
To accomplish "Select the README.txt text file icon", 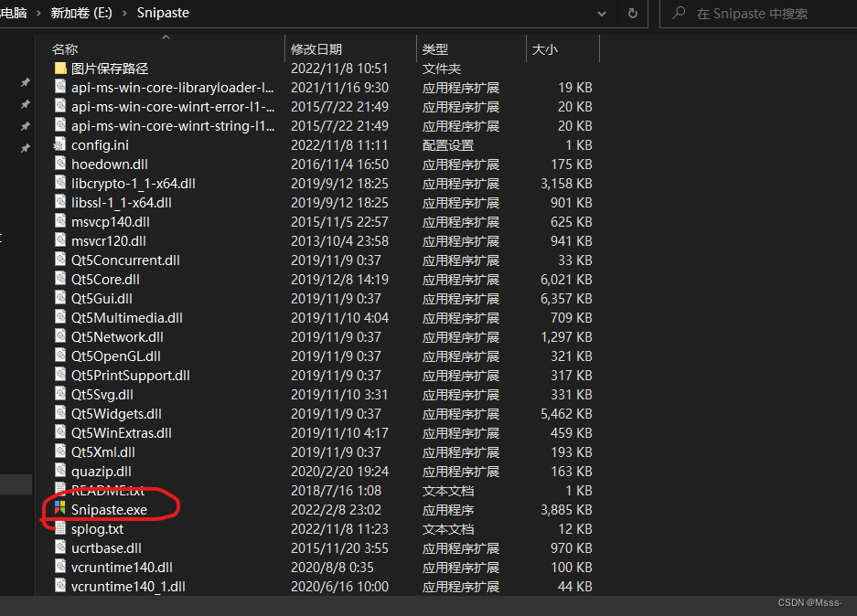I will coord(60,487).
